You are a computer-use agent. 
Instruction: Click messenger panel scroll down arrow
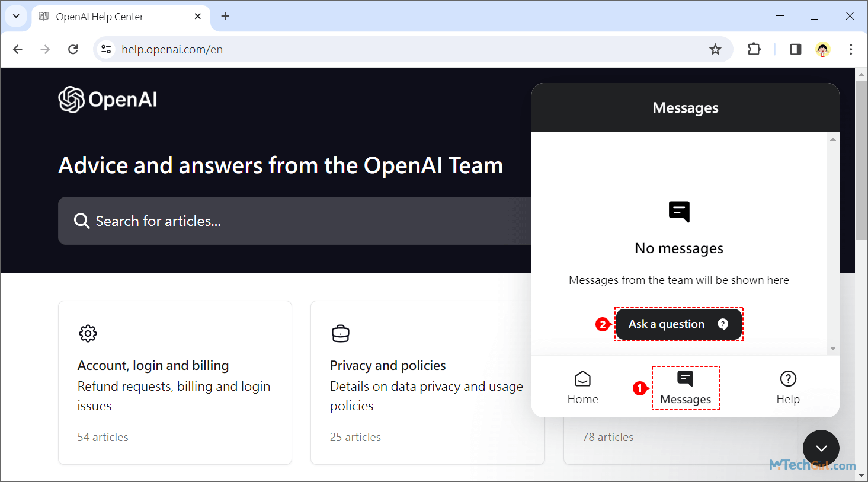pos(833,349)
